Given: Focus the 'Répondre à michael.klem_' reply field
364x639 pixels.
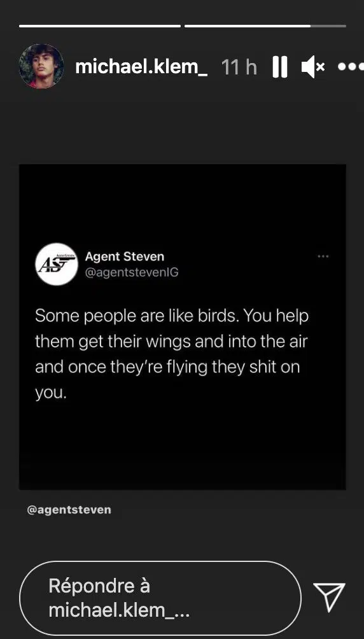Looking at the screenshot, I should [160, 598].
